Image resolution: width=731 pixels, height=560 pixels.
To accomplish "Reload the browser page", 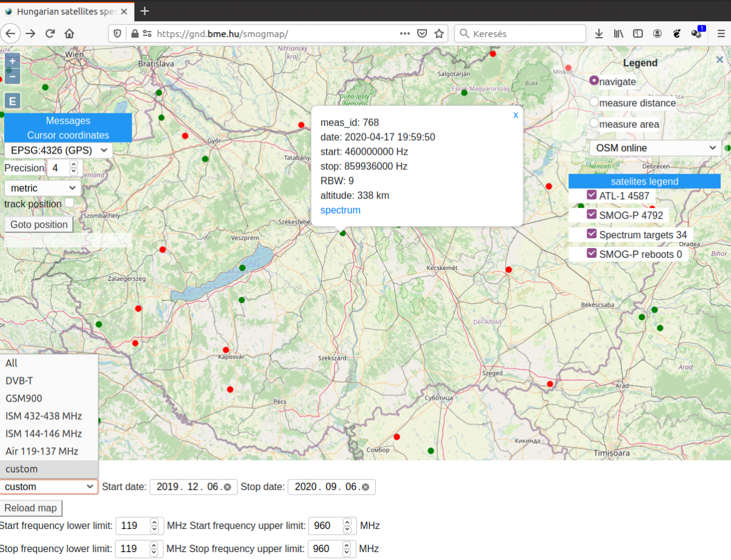I will click(50, 34).
